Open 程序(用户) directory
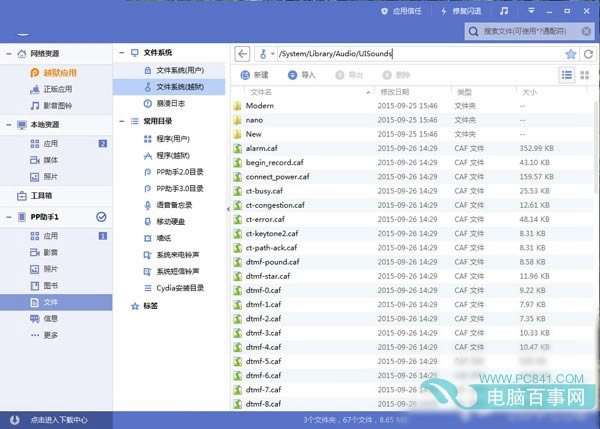This screenshot has height=429, width=600. click(167, 139)
